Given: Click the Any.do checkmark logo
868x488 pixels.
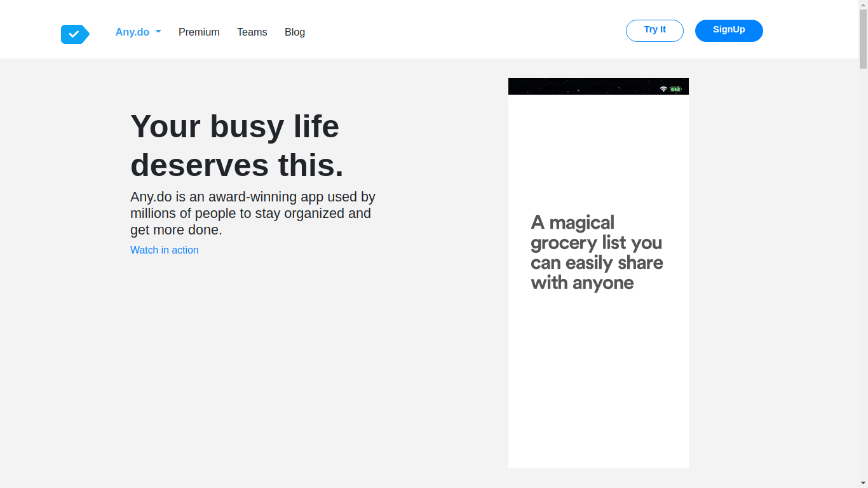Looking at the screenshot, I should tap(75, 34).
